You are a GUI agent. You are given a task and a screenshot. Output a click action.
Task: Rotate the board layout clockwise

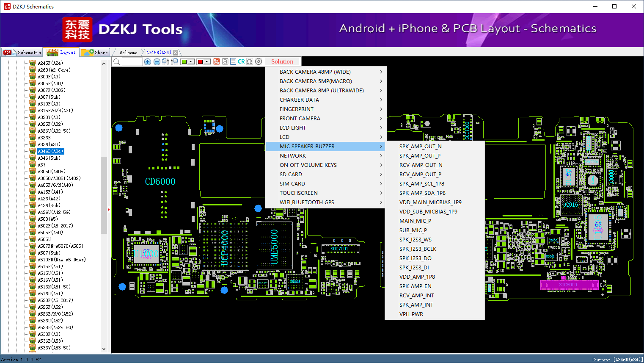coord(165,62)
